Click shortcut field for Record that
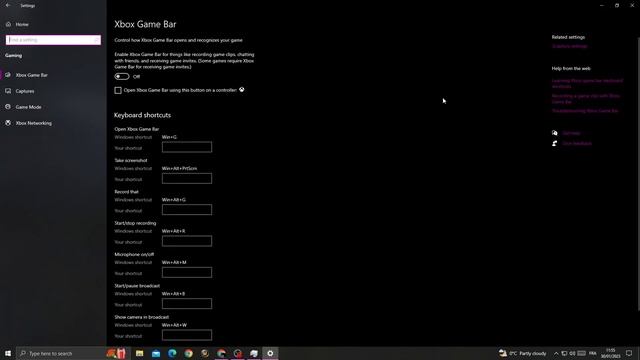The height and width of the screenshot is (360, 640). pyautogui.click(x=187, y=210)
